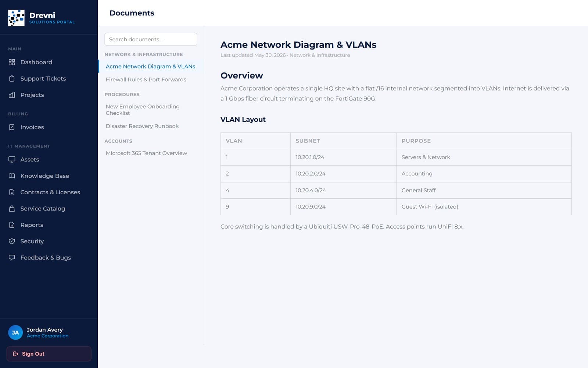This screenshot has height=368, width=588.
Task: Open the Dashboard page
Action: pyautogui.click(x=49, y=62)
